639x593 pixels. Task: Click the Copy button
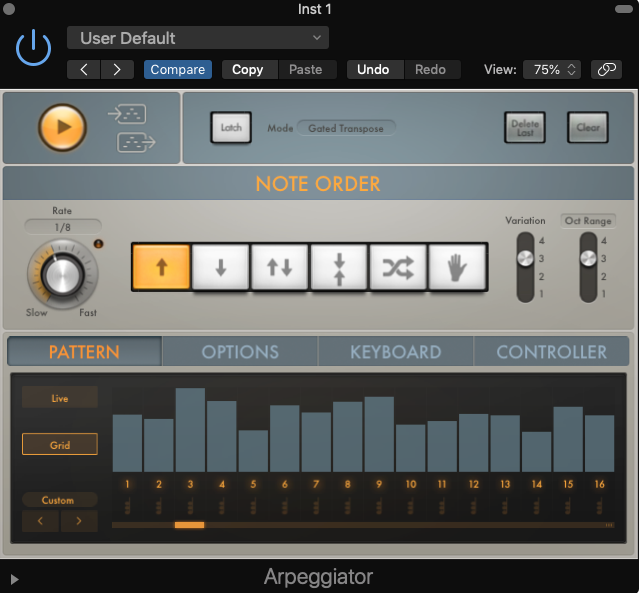coord(248,70)
